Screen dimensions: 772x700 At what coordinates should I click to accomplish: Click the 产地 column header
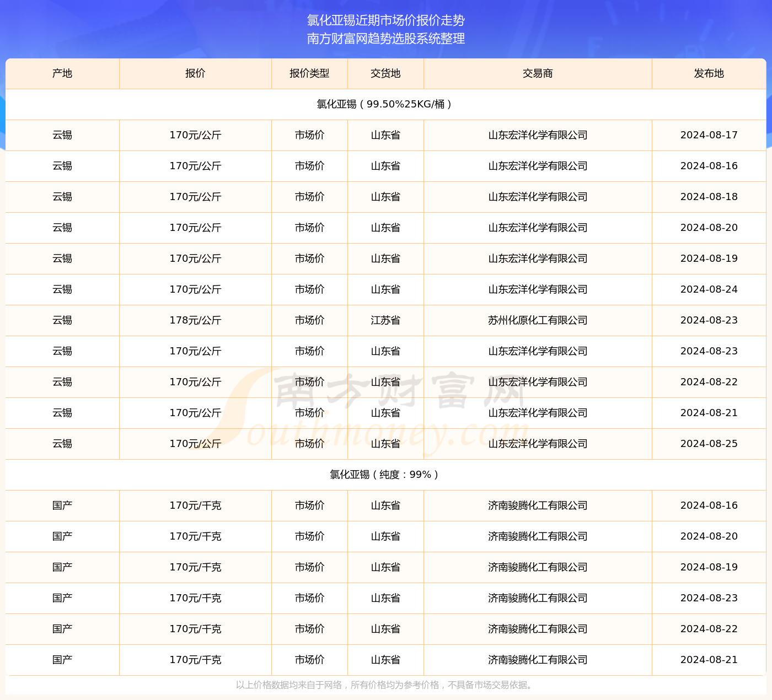click(62, 73)
